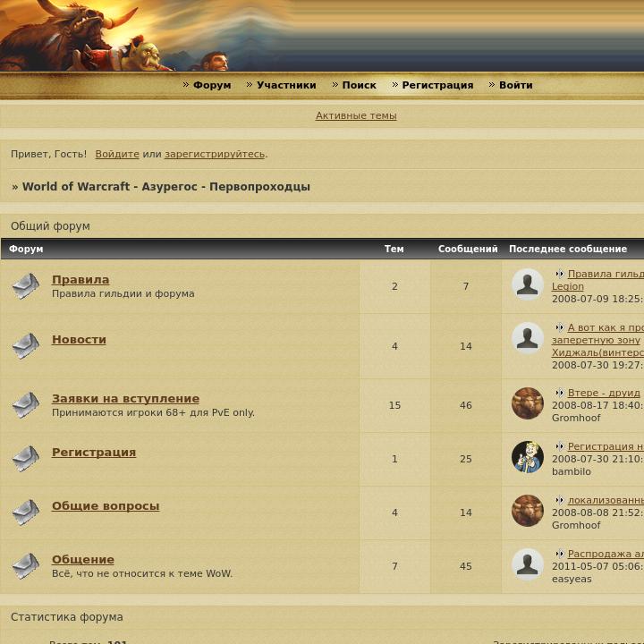Open the Новости forum
The height and width of the screenshot is (644, 644).
tap(79, 340)
